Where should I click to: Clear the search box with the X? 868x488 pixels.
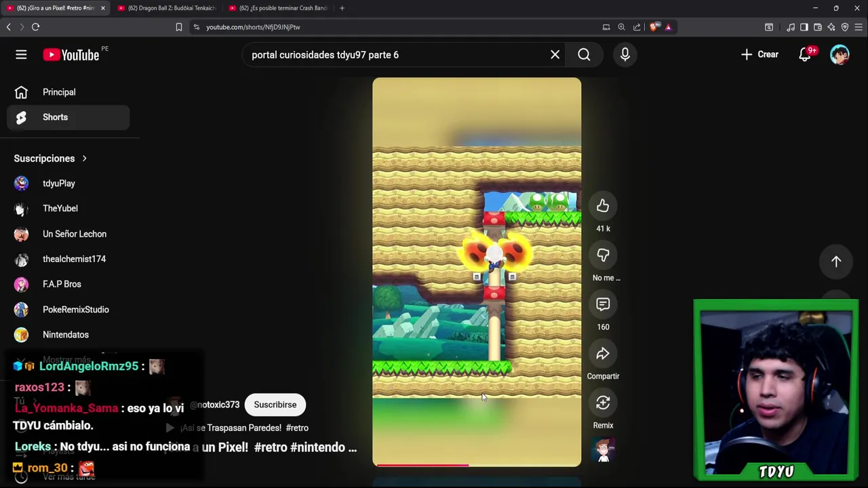click(555, 55)
